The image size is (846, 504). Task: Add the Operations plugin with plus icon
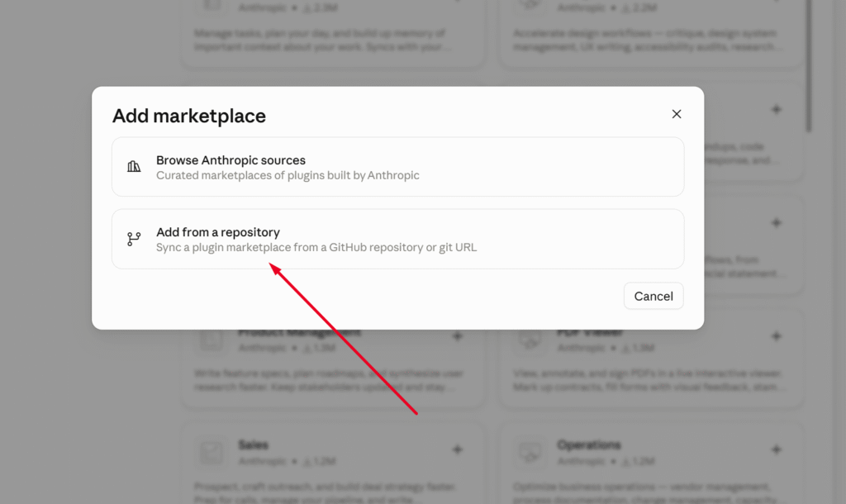click(x=776, y=449)
